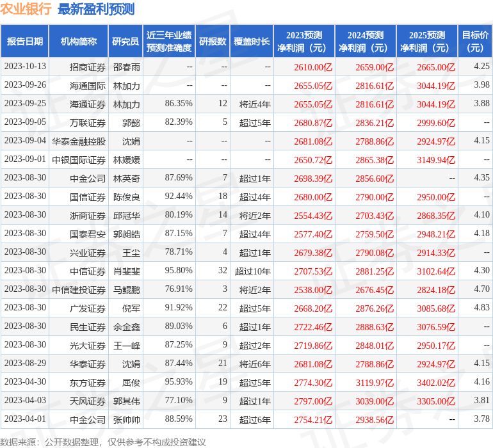Select 2024 forecast 2938.56亿

(x=375, y=420)
